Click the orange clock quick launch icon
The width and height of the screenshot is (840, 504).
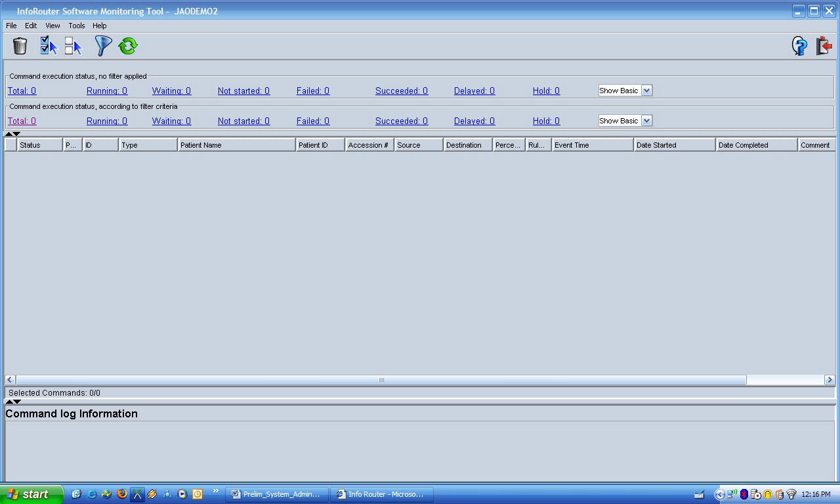click(x=198, y=494)
